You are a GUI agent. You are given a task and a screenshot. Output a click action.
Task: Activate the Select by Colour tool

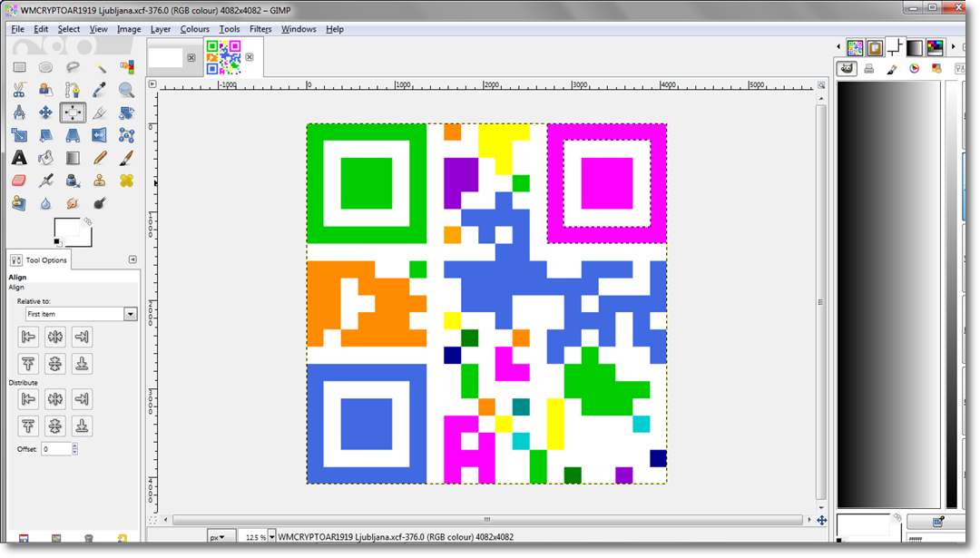126,67
